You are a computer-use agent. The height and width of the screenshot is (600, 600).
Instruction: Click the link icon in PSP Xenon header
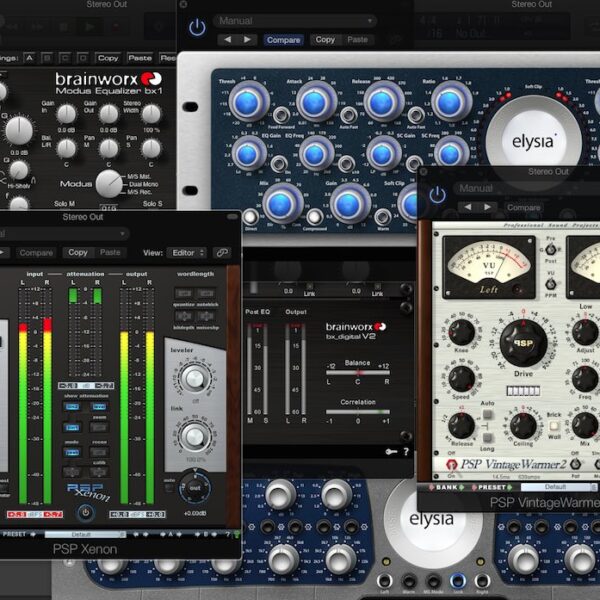tap(220, 253)
